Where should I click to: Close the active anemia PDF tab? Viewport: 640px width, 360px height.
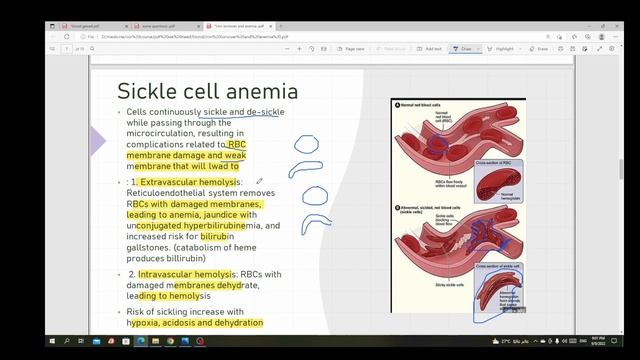coord(271,26)
